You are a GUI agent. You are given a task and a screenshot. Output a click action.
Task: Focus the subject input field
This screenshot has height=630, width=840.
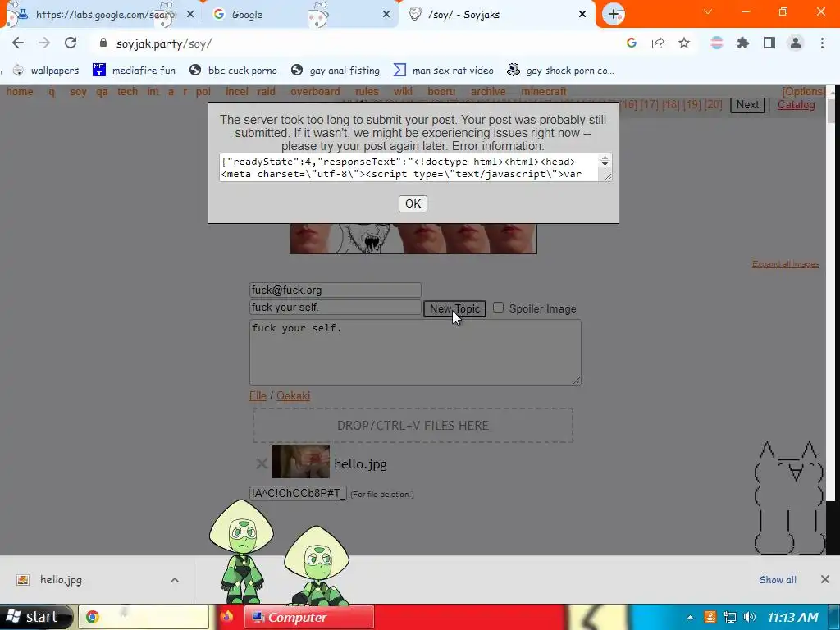[x=336, y=308]
